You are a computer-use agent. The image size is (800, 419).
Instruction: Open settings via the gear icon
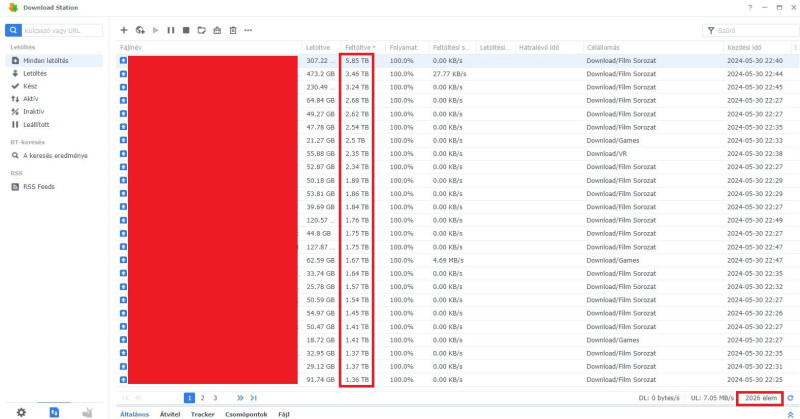click(21, 412)
